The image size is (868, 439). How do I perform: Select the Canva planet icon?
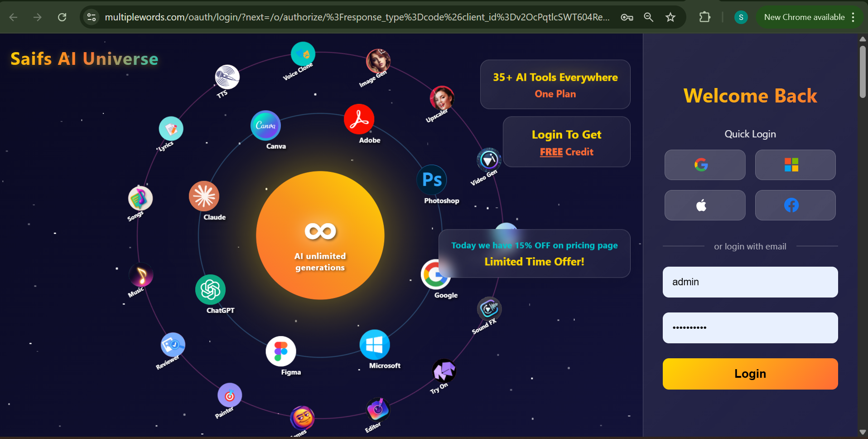[265, 125]
